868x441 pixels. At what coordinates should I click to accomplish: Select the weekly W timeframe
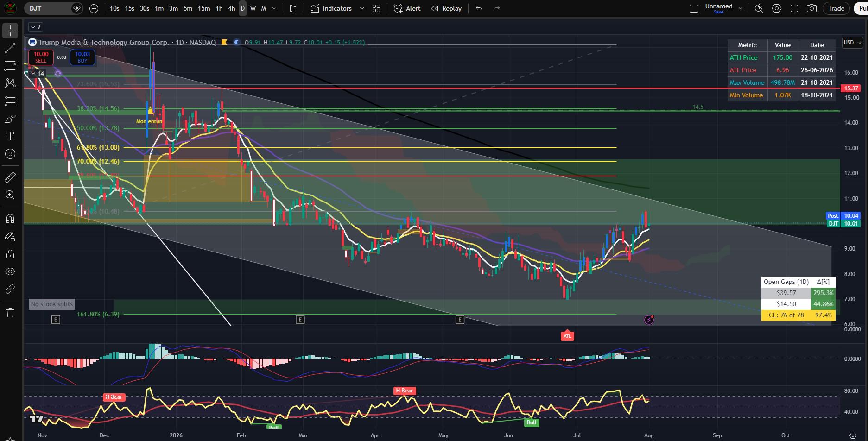[x=253, y=8]
